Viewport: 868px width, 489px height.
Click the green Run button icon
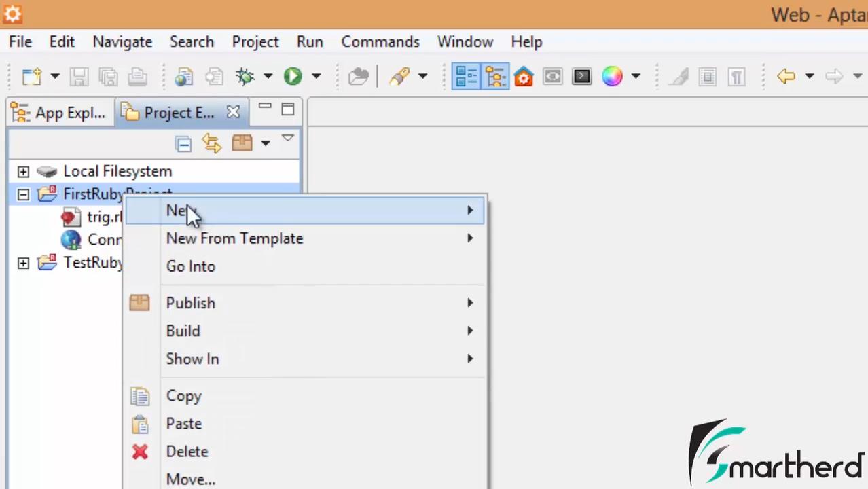[x=293, y=76]
